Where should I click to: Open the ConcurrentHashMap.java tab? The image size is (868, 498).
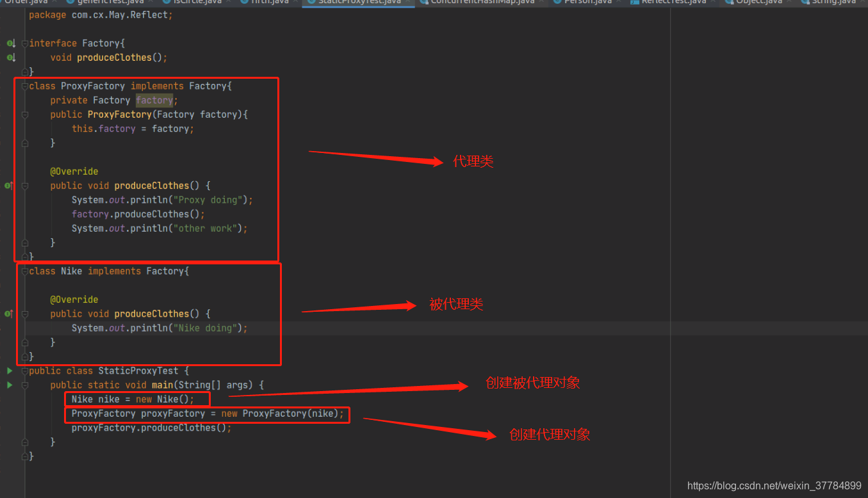(482, 3)
